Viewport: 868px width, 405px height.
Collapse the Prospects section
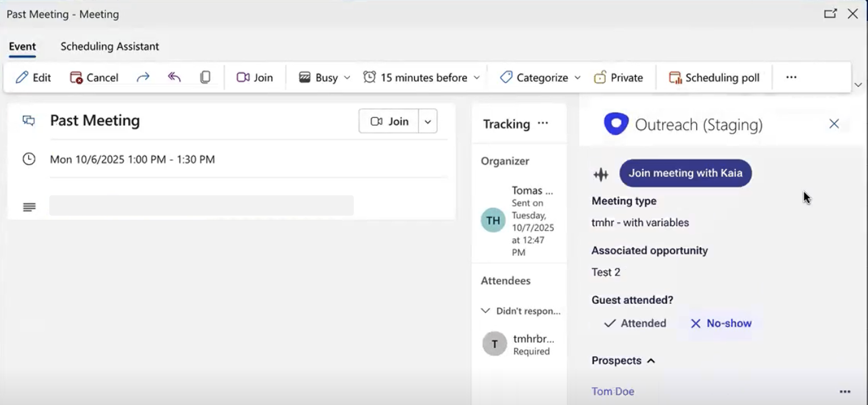[x=651, y=361]
